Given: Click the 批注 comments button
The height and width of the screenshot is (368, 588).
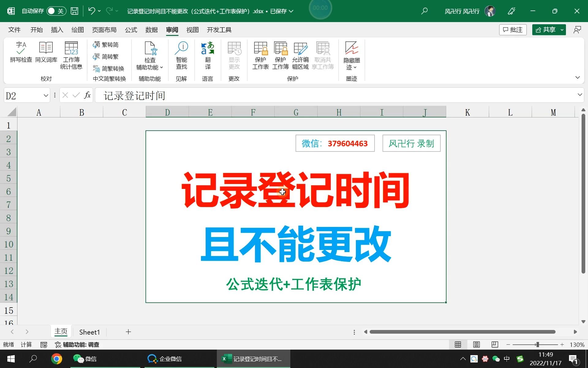Looking at the screenshot, I should tap(513, 29).
